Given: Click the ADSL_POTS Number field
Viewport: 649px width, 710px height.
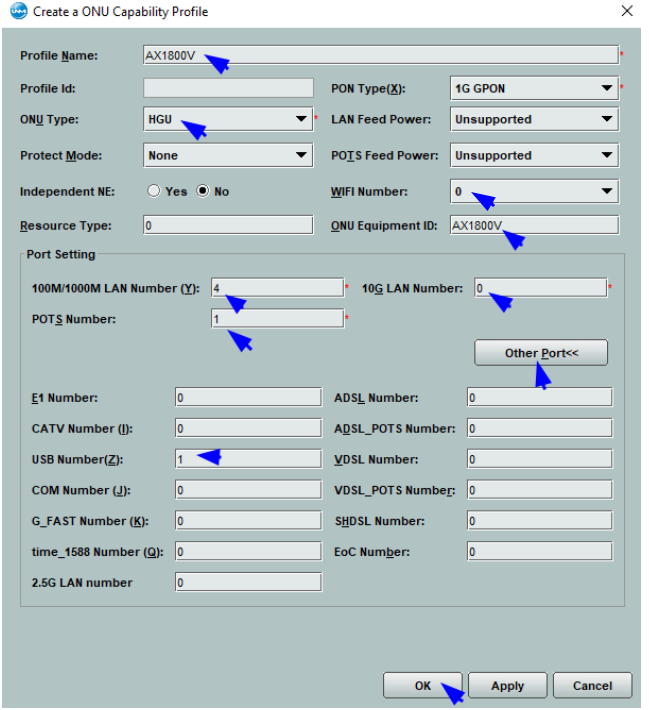Looking at the screenshot, I should 540,428.
